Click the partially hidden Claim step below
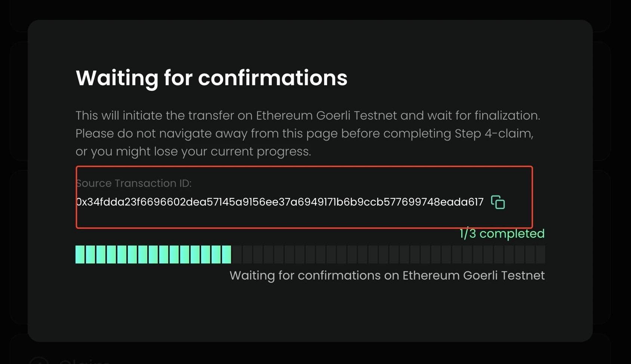The width and height of the screenshot is (631, 364). pos(84,361)
